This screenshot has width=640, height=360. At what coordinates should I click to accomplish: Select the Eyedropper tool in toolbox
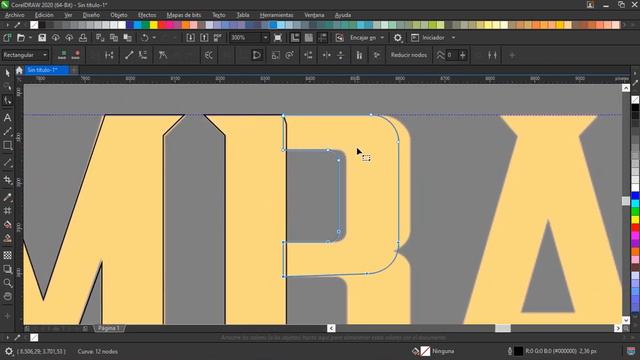coord(7,198)
